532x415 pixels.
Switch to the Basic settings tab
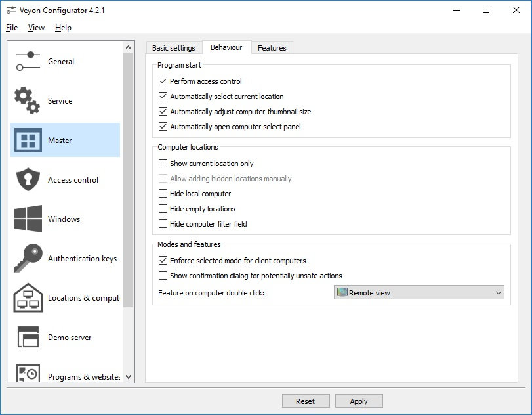point(174,48)
